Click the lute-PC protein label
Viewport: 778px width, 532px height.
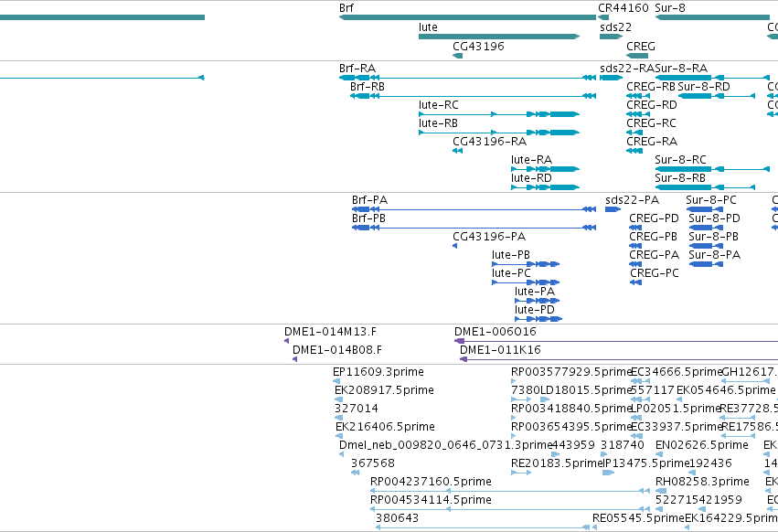(511, 273)
